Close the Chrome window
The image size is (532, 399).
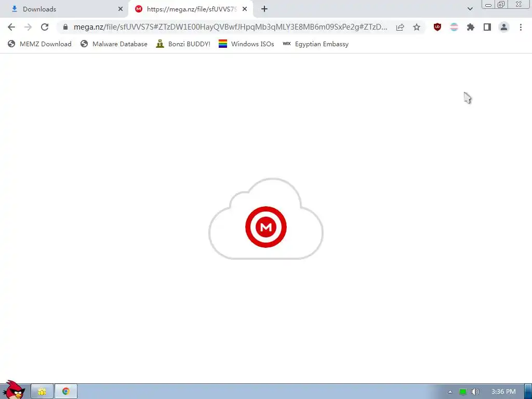(x=519, y=4)
